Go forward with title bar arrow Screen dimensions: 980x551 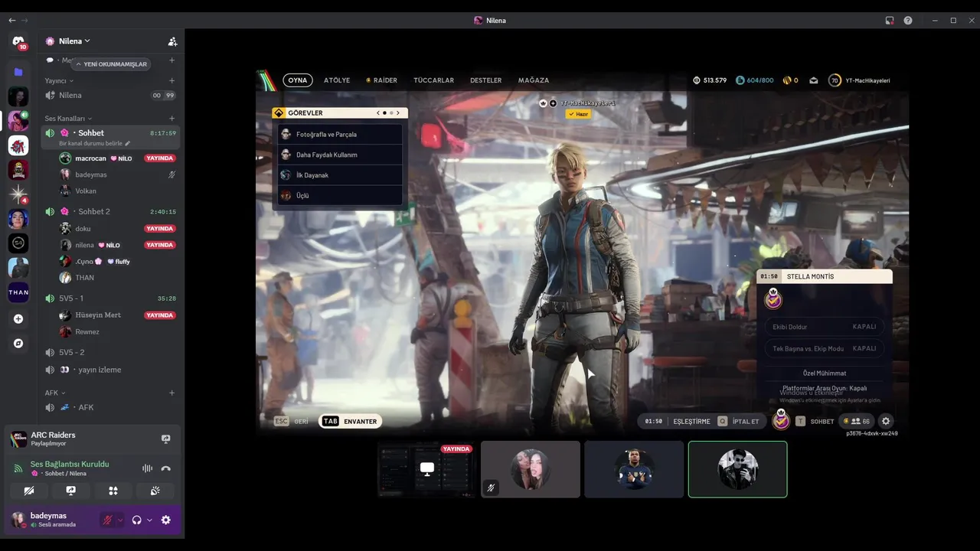(x=25, y=20)
